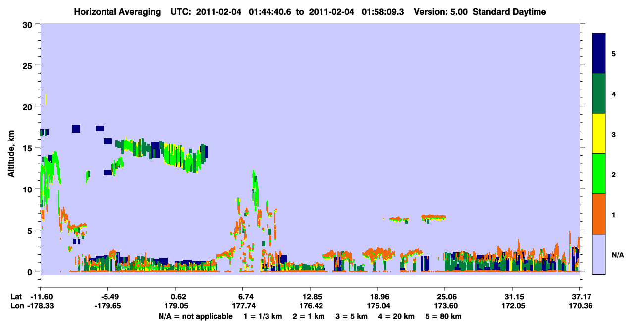Click the y-axis tick label 20

pyautogui.click(x=28, y=106)
